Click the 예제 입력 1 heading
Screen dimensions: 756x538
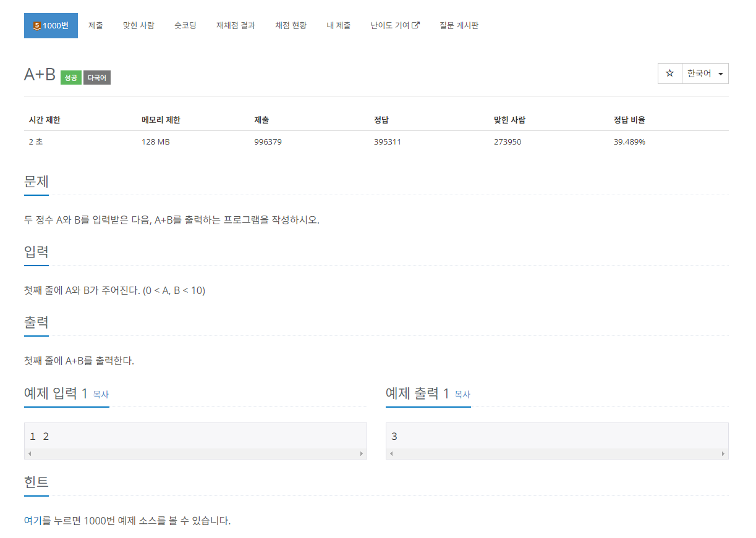(56, 393)
